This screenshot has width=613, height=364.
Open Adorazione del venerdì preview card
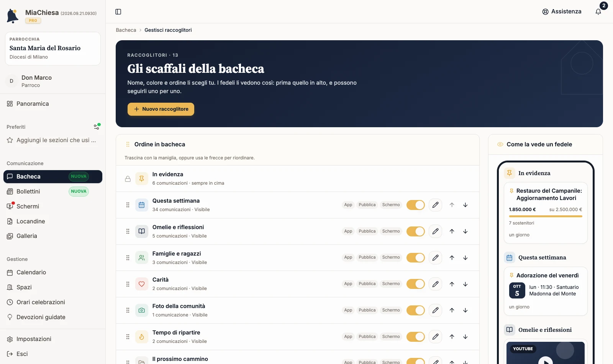point(546,291)
